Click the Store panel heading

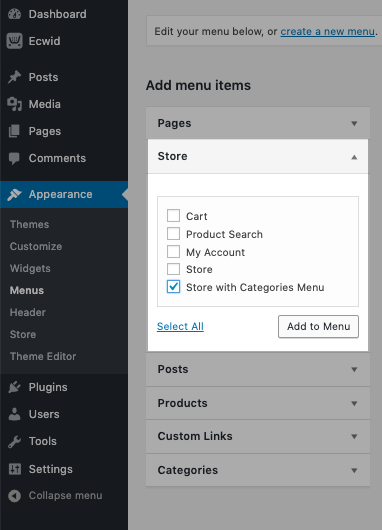pyautogui.click(x=172, y=156)
